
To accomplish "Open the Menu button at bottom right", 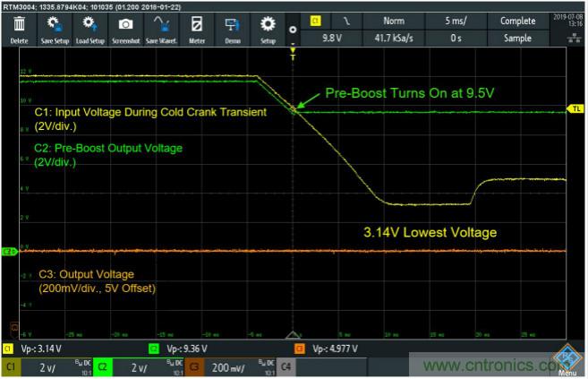I will click(566, 362).
